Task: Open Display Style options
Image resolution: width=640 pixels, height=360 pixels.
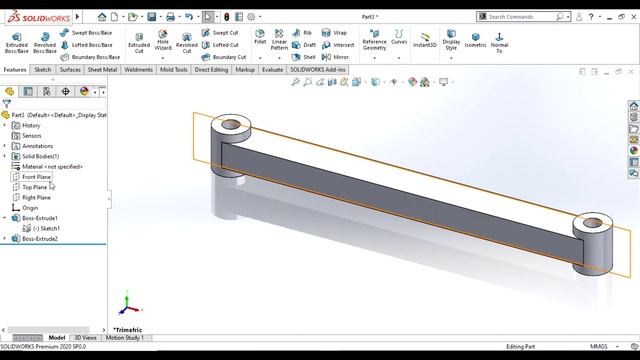Action: [451, 40]
